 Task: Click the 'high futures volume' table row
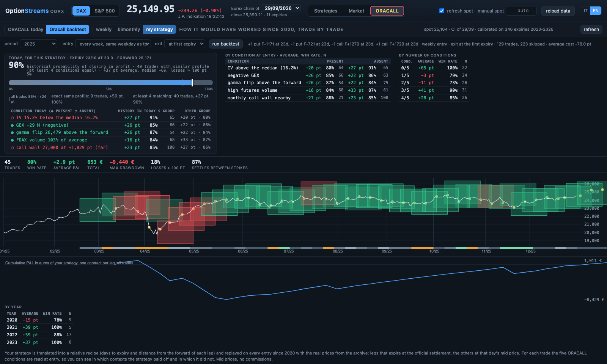(x=308, y=90)
